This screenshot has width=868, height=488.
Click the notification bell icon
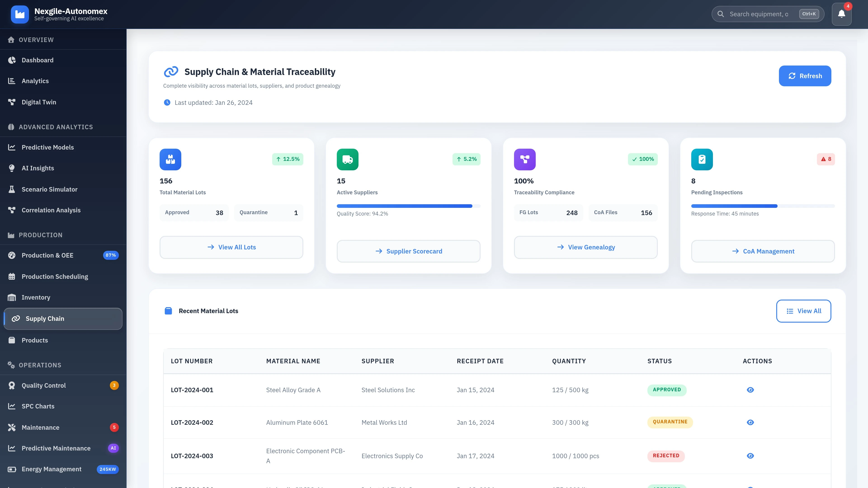(841, 14)
